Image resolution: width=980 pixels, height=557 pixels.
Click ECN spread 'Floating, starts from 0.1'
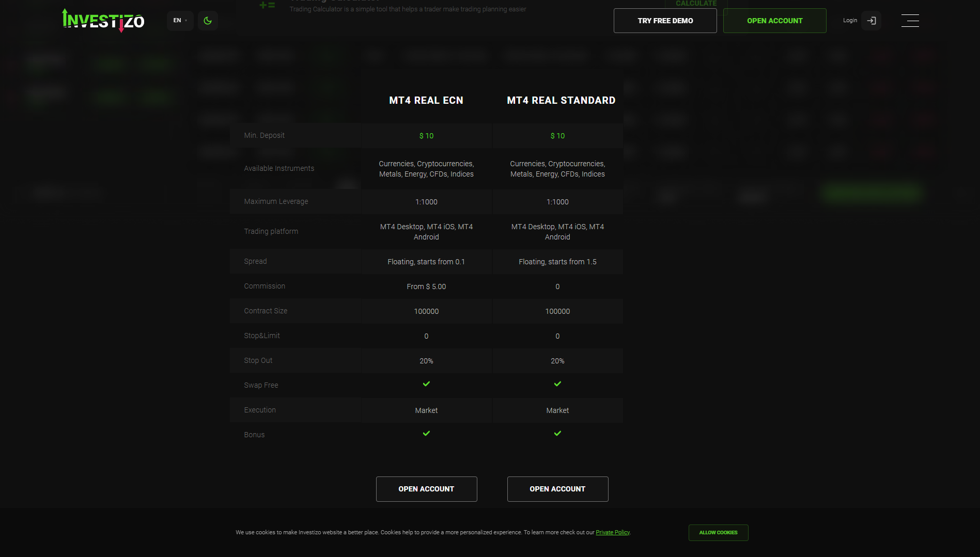[427, 262]
